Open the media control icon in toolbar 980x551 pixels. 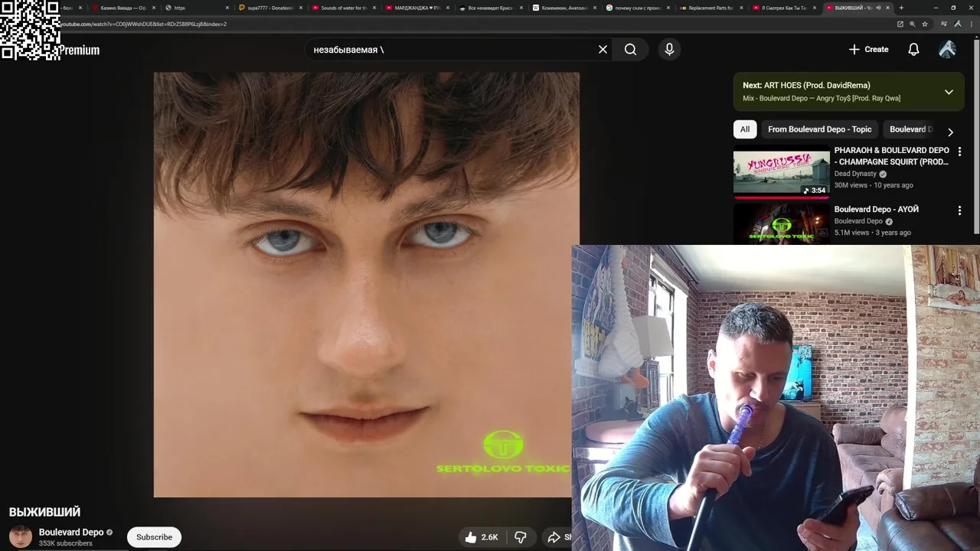coord(944,24)
